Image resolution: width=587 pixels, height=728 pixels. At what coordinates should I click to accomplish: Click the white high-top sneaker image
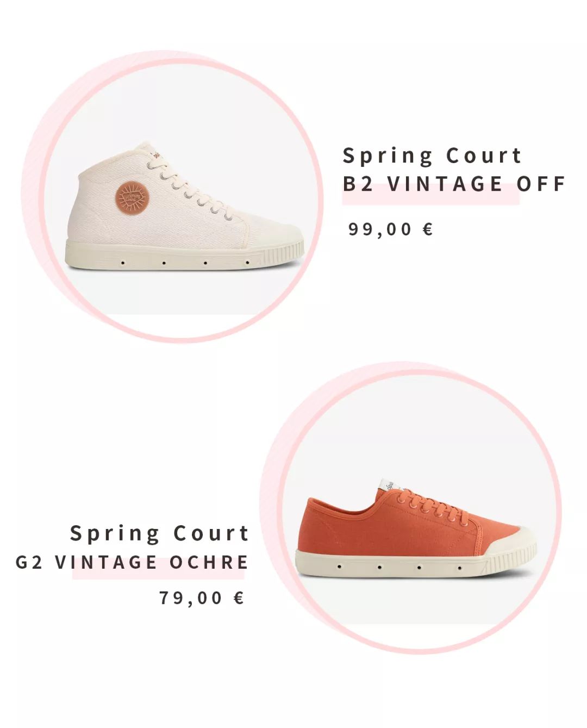[185, 207]
